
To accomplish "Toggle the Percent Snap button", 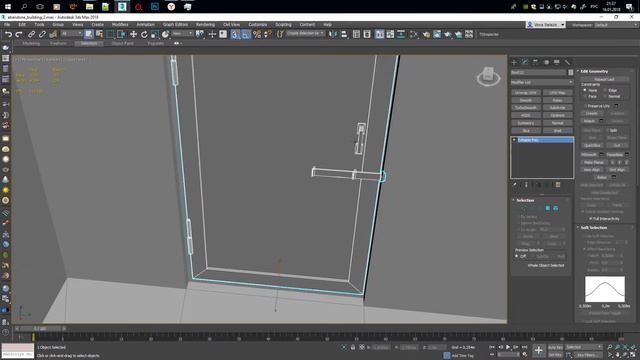I will [257, 35].
